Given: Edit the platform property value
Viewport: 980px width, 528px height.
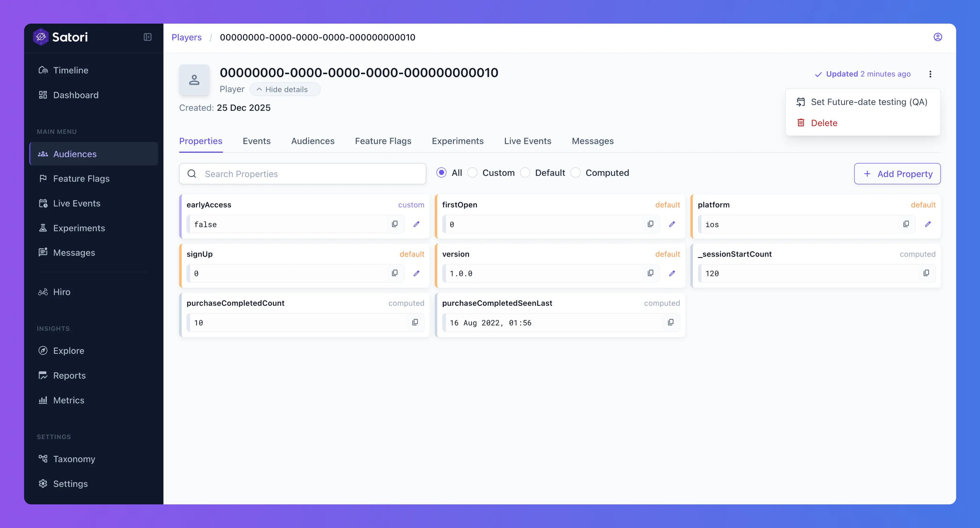Looking at the screenshot, I should [927, 224].
